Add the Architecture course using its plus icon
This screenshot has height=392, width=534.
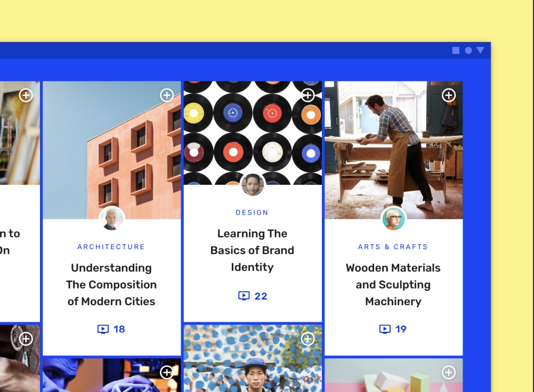pos(167,95)
